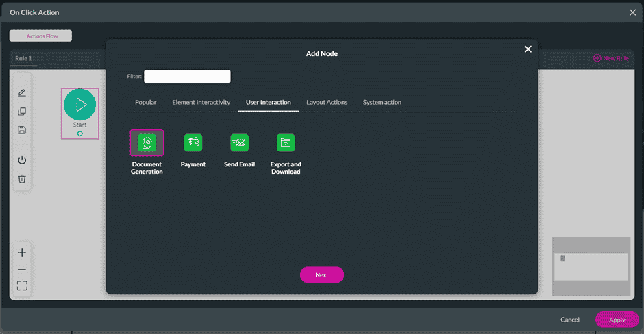644x334 pixels.
Task: Click the minimap overview thumbnail
Action: [x=591, y=267]
